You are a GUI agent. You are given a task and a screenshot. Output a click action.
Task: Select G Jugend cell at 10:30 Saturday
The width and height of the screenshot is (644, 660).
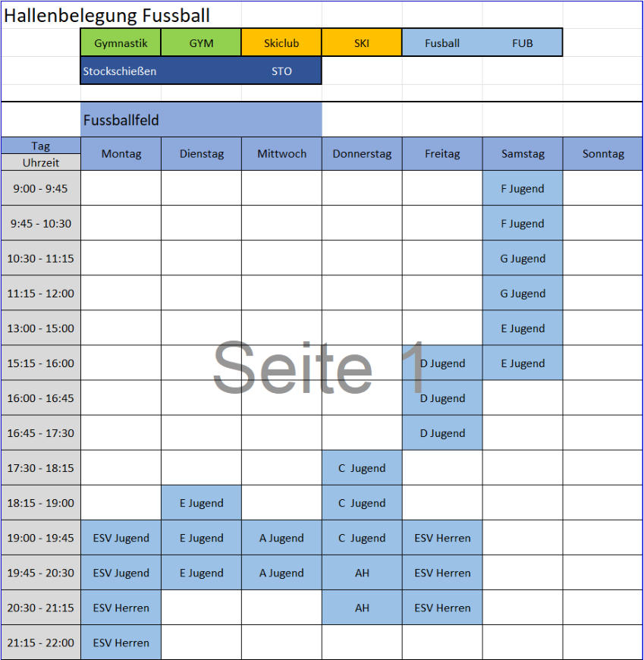(523, 258)
